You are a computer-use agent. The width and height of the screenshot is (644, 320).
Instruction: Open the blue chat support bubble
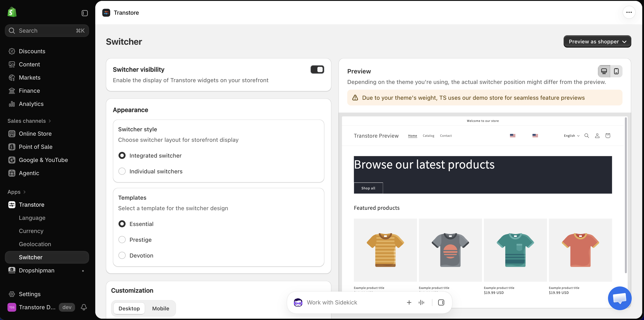coord(619,298)
